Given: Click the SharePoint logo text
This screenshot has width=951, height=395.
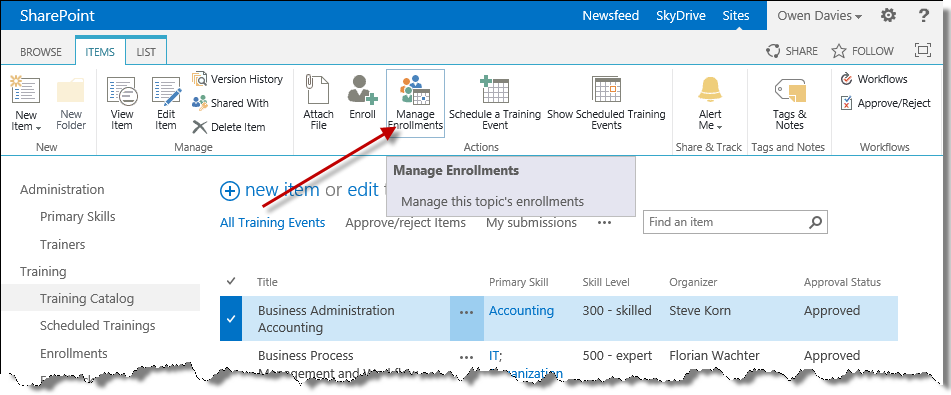Looking at the screenshot, I should pos(57,16).
